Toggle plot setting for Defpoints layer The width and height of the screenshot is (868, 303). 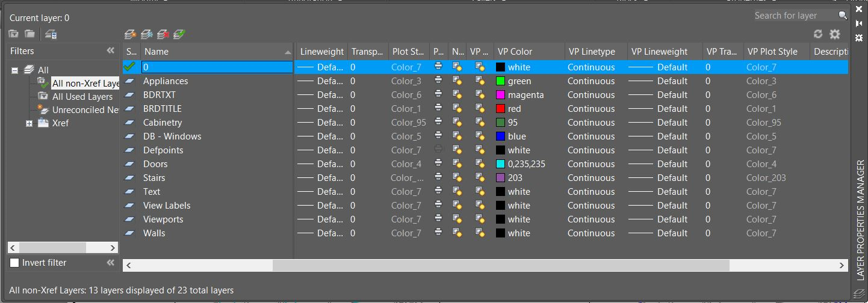[x=438, y=150]
